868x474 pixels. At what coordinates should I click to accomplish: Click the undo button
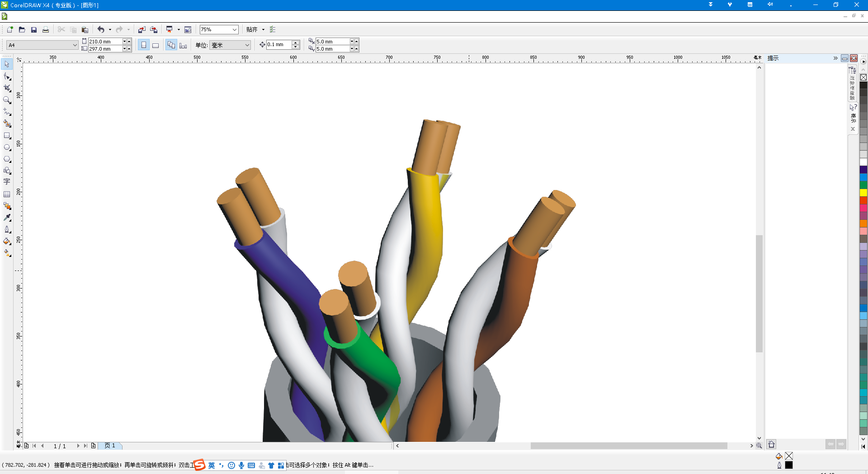[x=101, y=30]
